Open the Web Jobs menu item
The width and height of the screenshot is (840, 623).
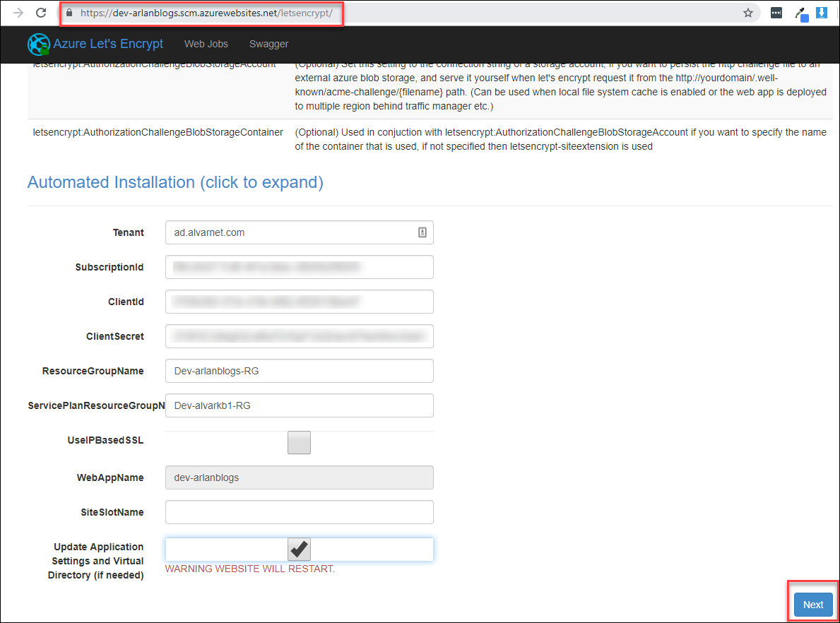(206, 44)
